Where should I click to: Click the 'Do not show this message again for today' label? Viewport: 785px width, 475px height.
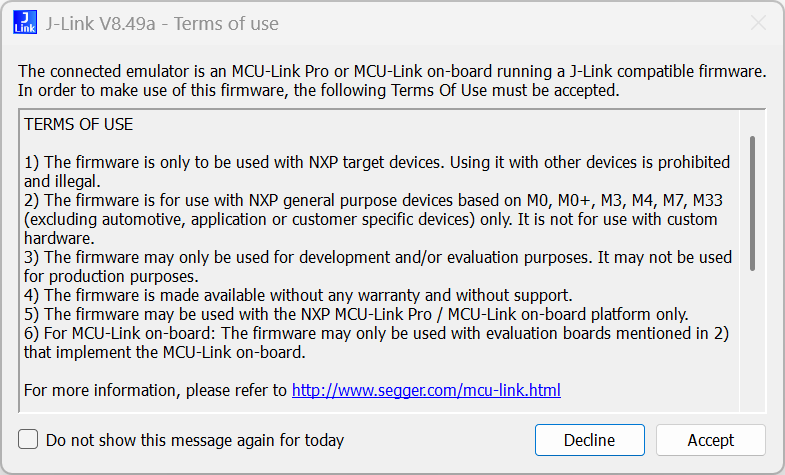pyautogui.click(x=194, y=440)
